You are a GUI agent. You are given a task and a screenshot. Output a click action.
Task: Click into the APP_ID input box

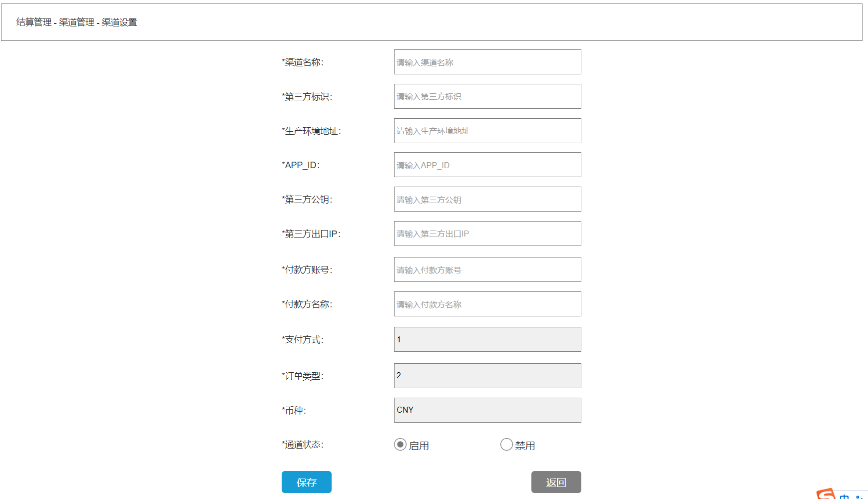click(x=487, y=165)
